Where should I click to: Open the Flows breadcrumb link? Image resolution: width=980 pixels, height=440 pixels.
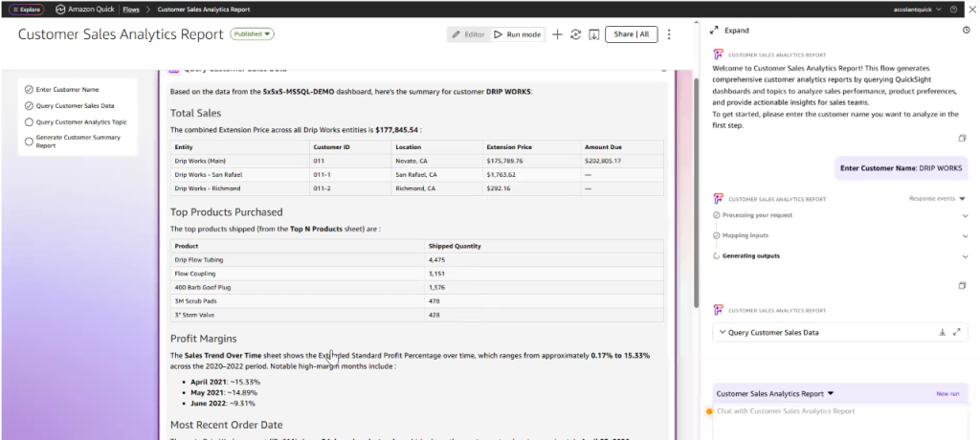pos(131,10)
